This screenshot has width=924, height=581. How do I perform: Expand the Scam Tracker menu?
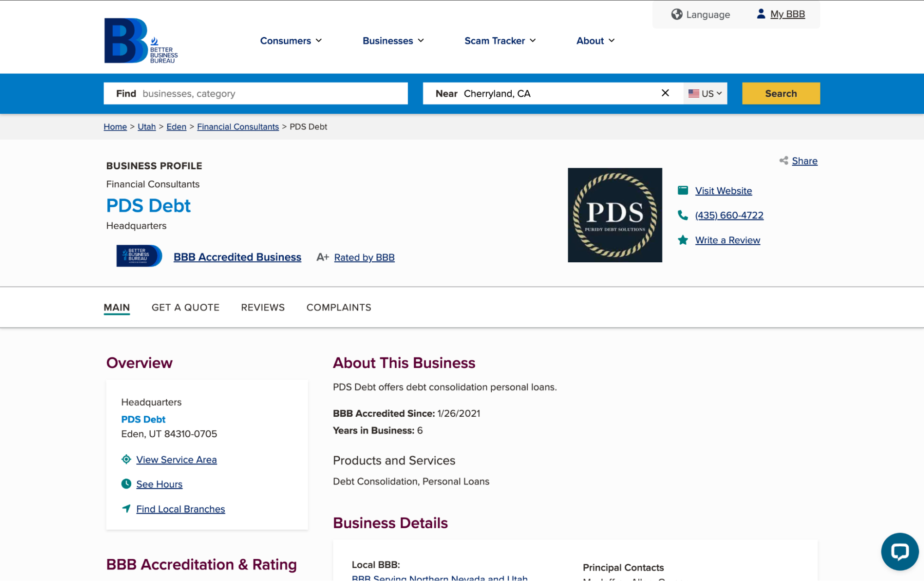[500, 41]
